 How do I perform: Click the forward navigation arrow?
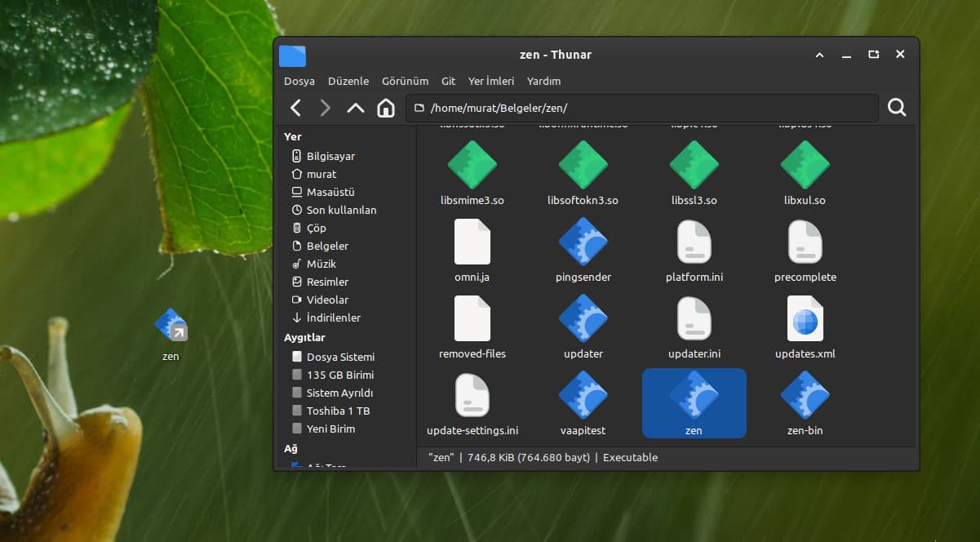pos(326,108)
